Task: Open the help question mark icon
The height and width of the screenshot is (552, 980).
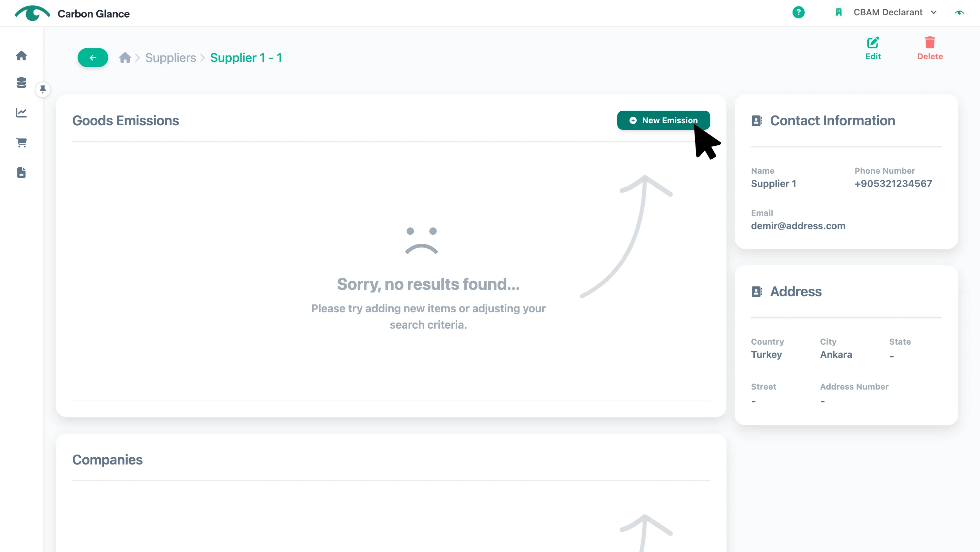Action: pos(799,13)
